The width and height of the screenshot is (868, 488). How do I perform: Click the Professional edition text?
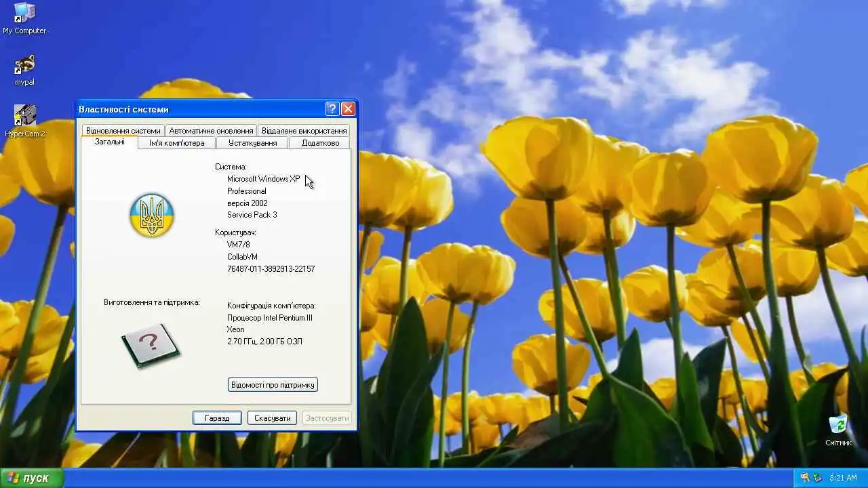coord(246,191)
